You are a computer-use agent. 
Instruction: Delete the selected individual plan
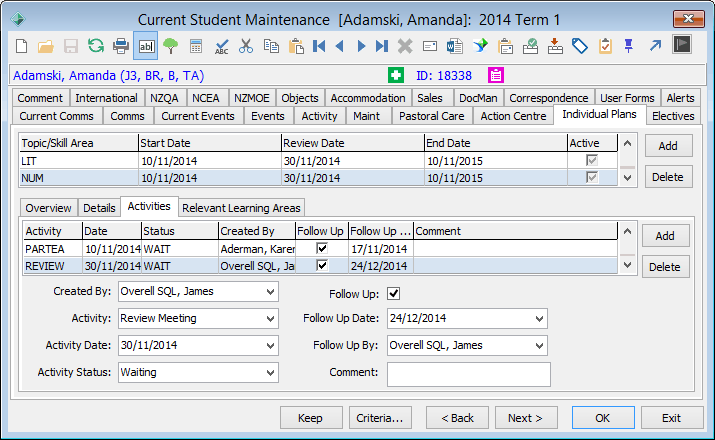[668, 177]
